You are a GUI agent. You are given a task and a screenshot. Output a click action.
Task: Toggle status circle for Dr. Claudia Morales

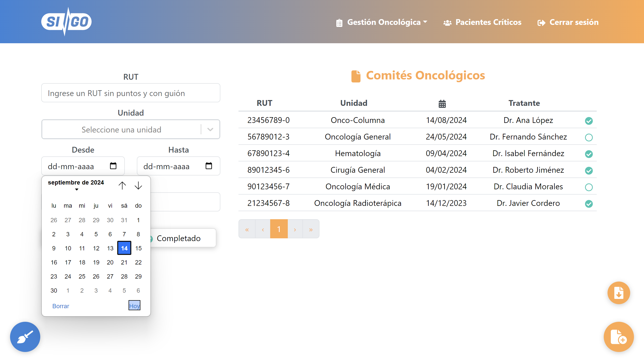click(589, 187)
